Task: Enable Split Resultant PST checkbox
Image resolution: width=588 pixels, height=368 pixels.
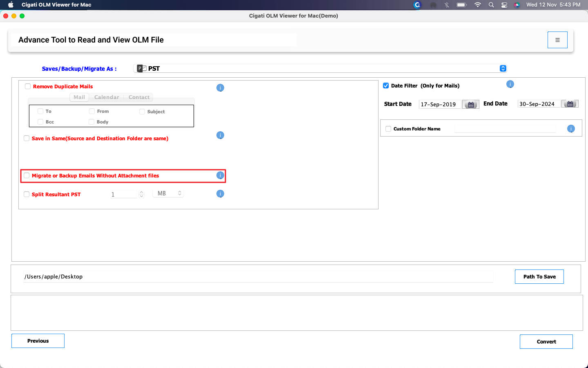Action: click(x=27, y=194)
